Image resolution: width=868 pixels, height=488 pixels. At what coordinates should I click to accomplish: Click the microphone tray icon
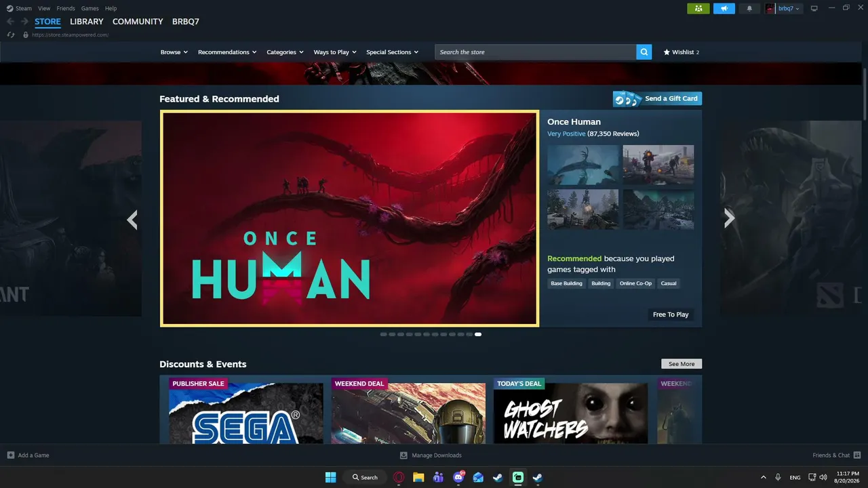tap(778, 477)
